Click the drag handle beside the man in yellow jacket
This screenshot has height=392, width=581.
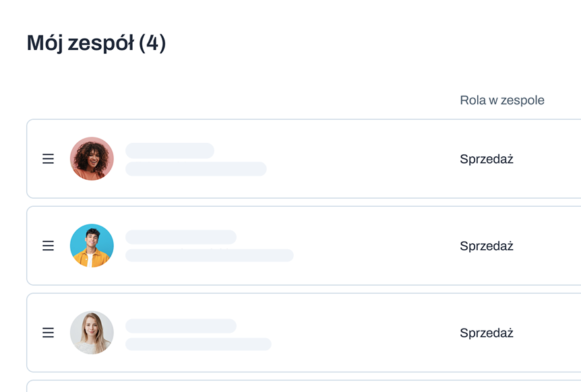pyautogui.click(x=48, y=246)
